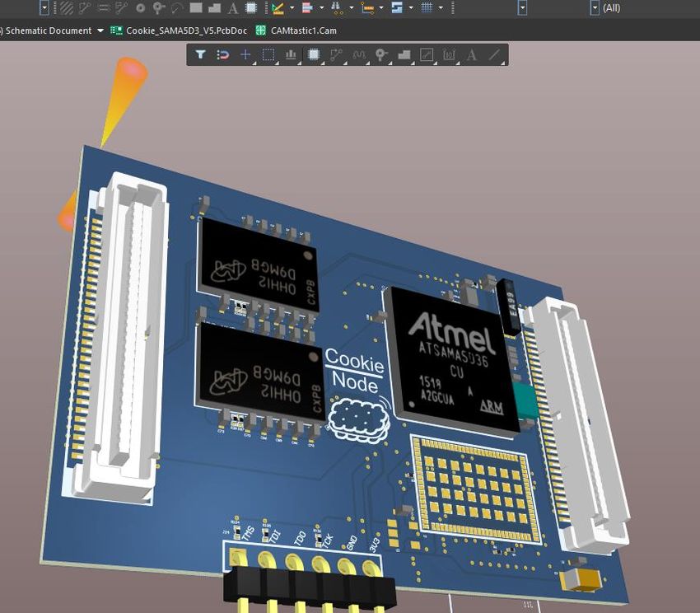Place string using top toolbar A icon
700x613 pixels.
232,8
